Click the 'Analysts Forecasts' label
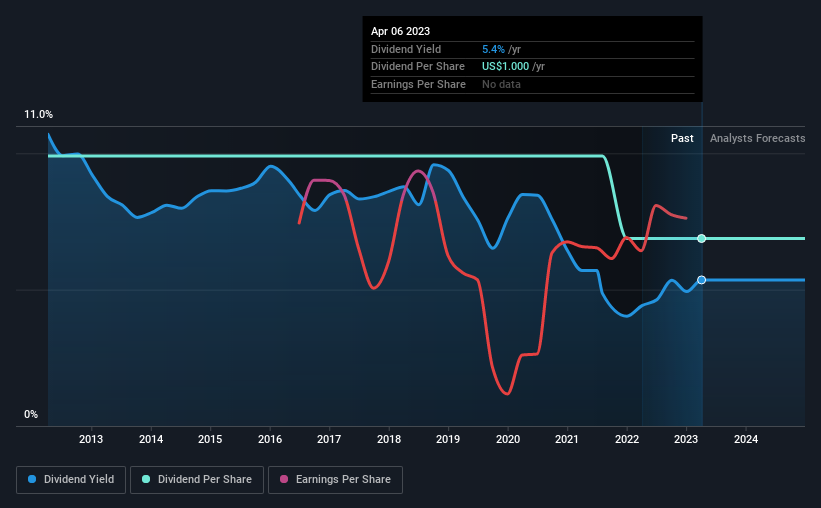The height and width of the screenshot is (508, 821). pos(758,138)
